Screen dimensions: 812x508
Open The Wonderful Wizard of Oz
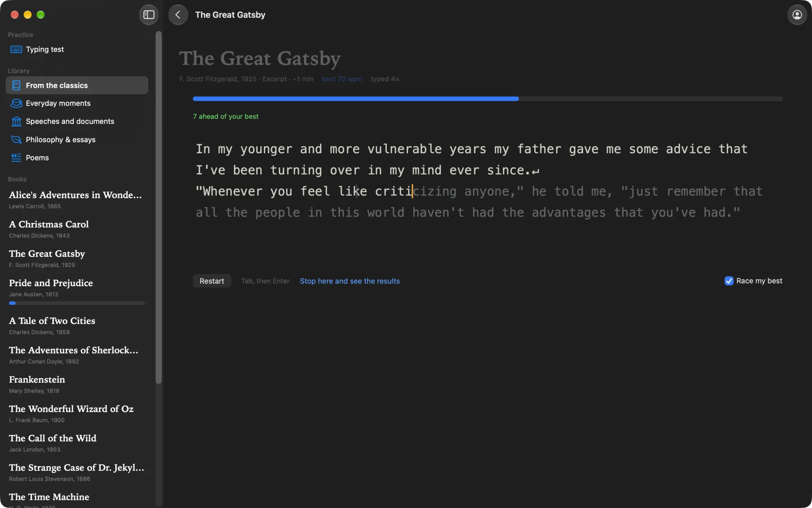[77, 413]
